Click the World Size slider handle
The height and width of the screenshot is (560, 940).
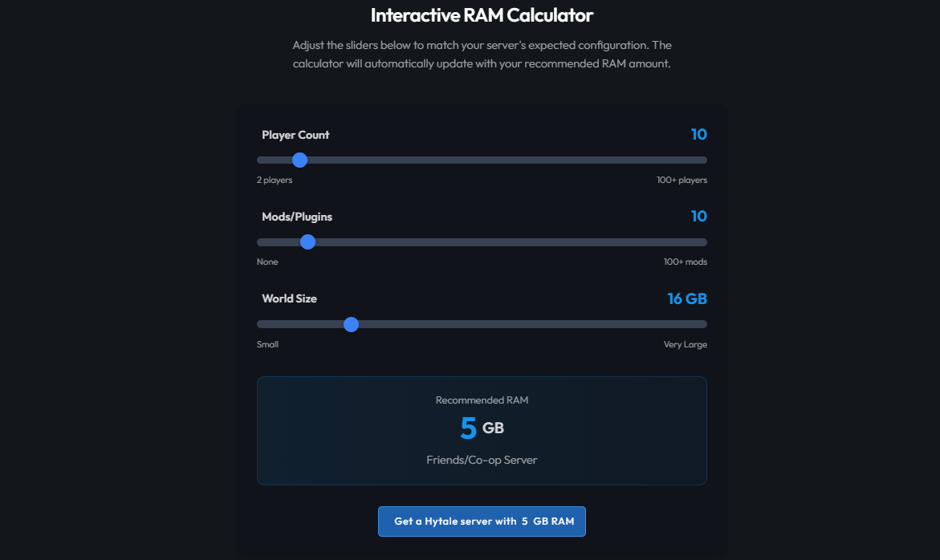[351, 324]
